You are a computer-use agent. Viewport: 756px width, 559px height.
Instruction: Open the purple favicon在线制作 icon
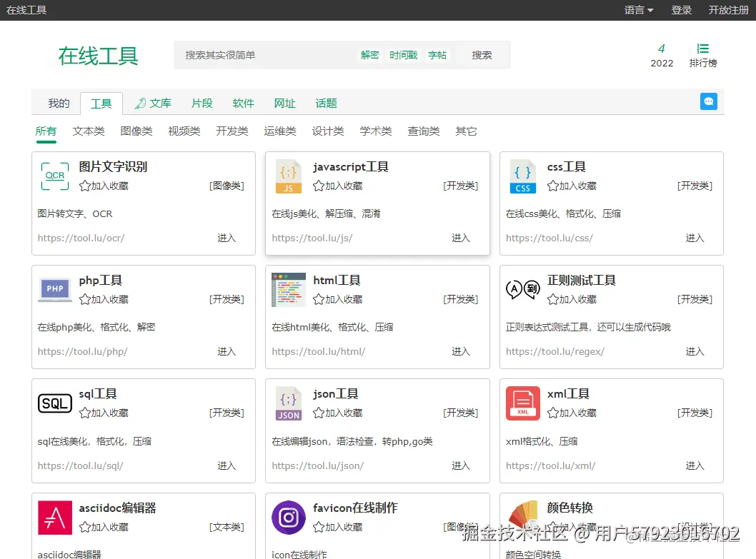[x=288, y=517]
